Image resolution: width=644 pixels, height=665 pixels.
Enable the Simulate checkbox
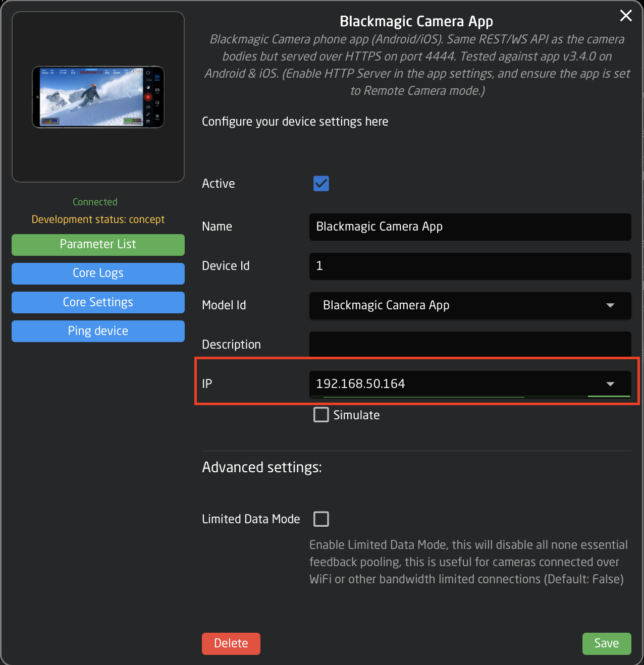[x=321, y=415]
